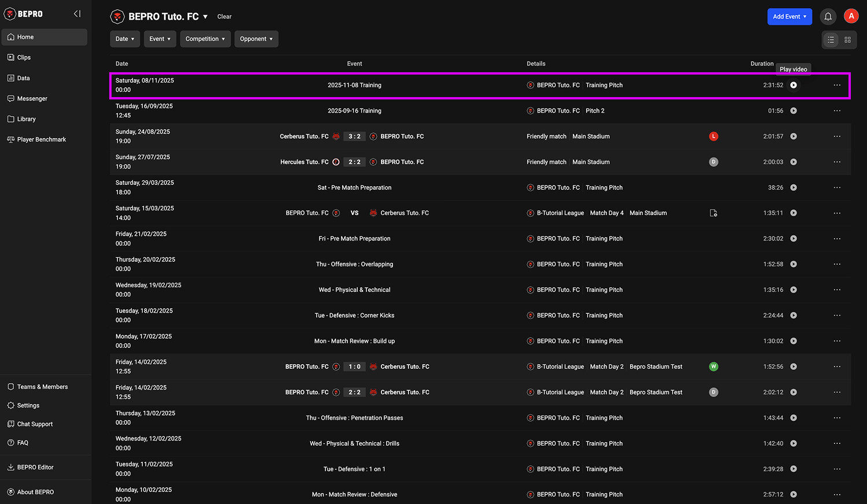Image resolution: width=867 pixels, height=504 pixels.
Task: Switch to grid view
Action: (x=847, y=40)
